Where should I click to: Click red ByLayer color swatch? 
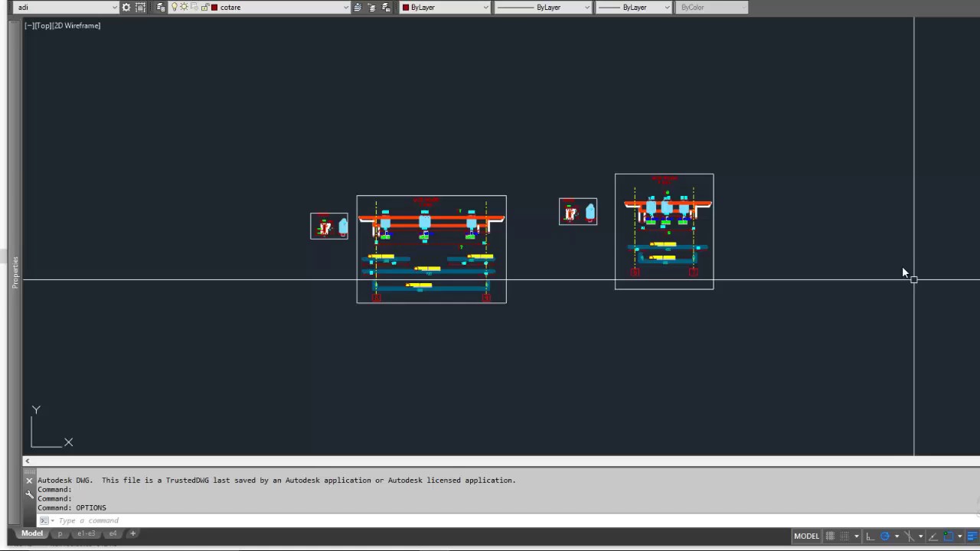(x=406, y=7)
